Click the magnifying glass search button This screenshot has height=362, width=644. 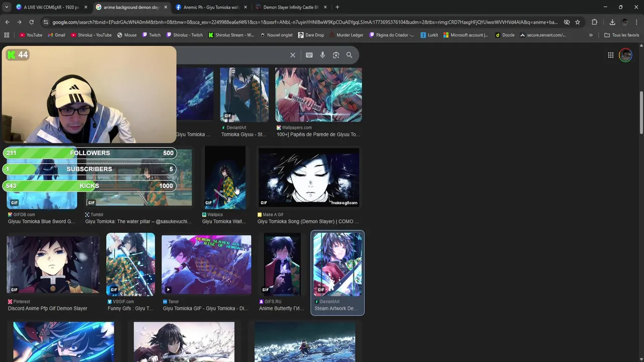click(x=349, y=55)
